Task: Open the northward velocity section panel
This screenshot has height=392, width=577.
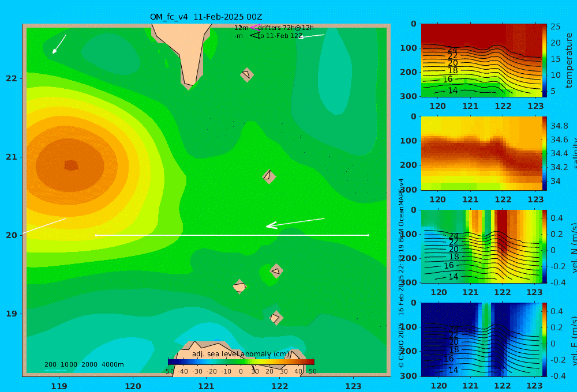Action: 481,246
